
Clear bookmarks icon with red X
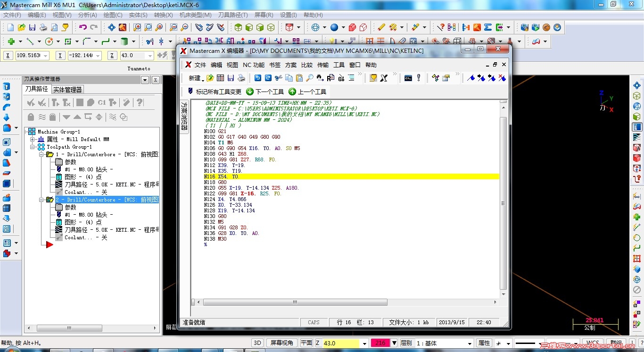502,78
